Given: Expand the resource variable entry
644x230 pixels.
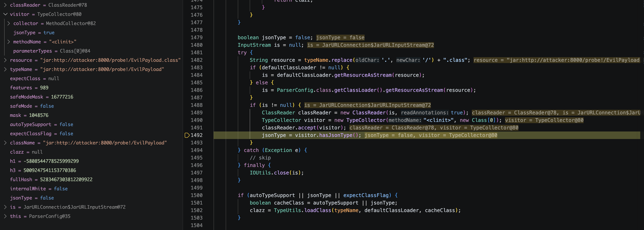Looking at the screenshot, I should [x=5, y=60].
